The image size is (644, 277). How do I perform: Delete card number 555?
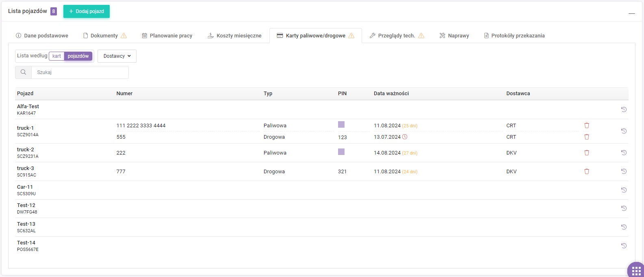pyautogui.click(x=587, y=137)
